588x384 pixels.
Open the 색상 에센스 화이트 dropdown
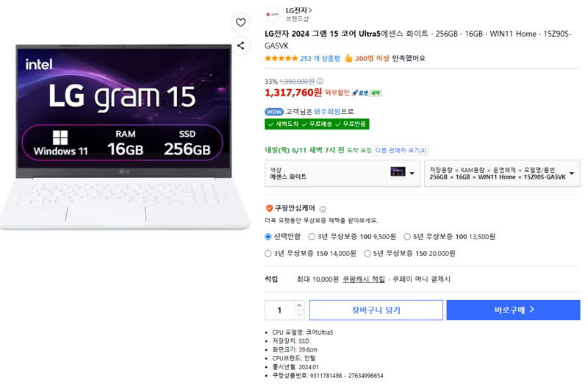pos(343,173)
